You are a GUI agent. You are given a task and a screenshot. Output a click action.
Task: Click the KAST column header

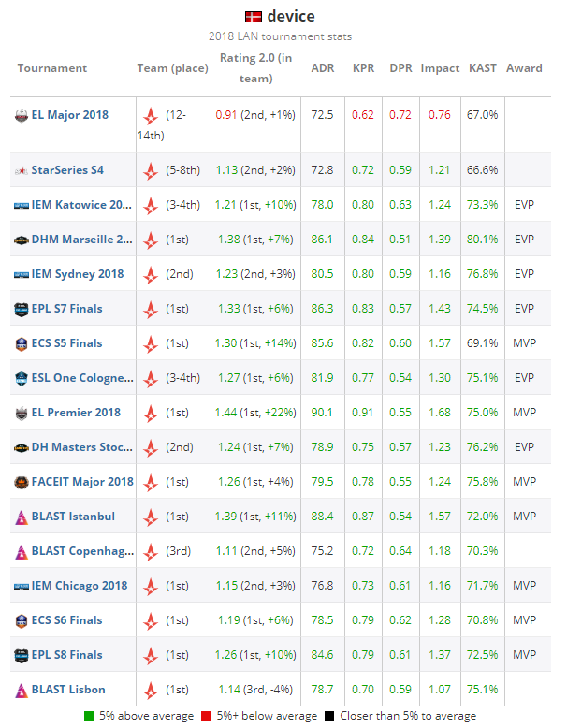click(483, 68)
